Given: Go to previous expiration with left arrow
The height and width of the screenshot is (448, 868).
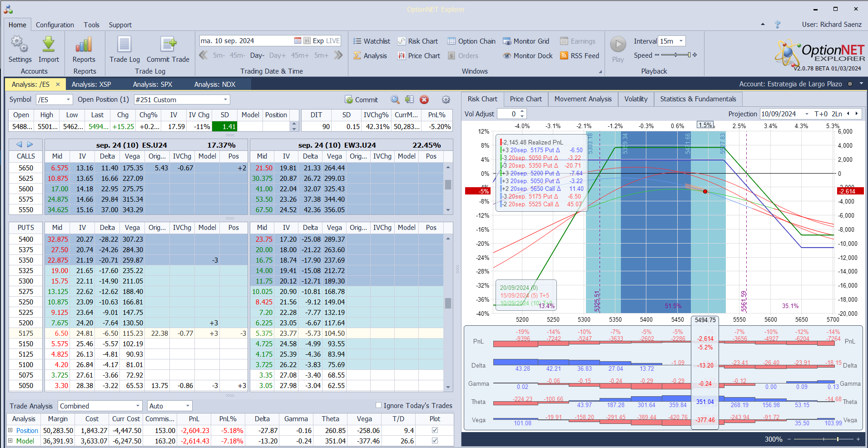Looking at the screenshot, I should (19, 144).
